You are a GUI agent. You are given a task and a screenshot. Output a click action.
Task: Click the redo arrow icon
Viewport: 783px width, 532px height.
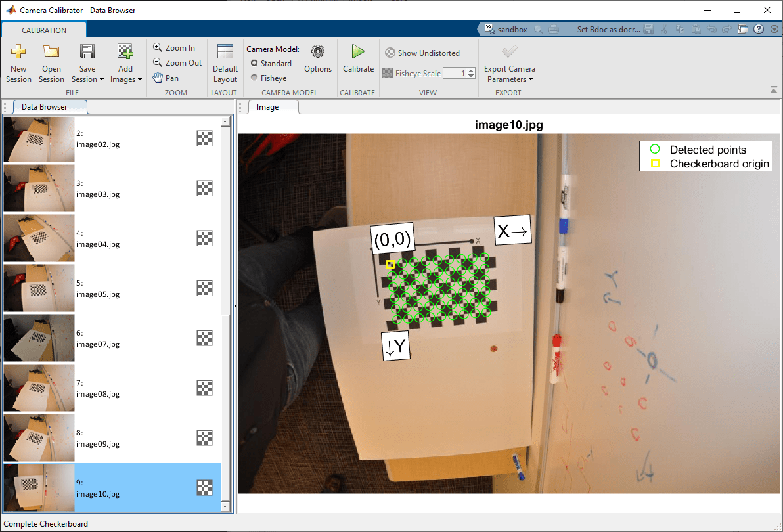727,30
